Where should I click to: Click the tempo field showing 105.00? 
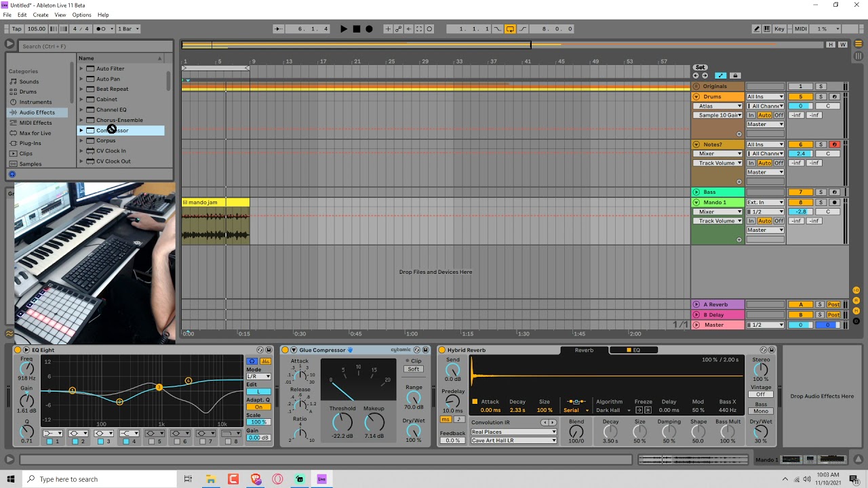37,29
